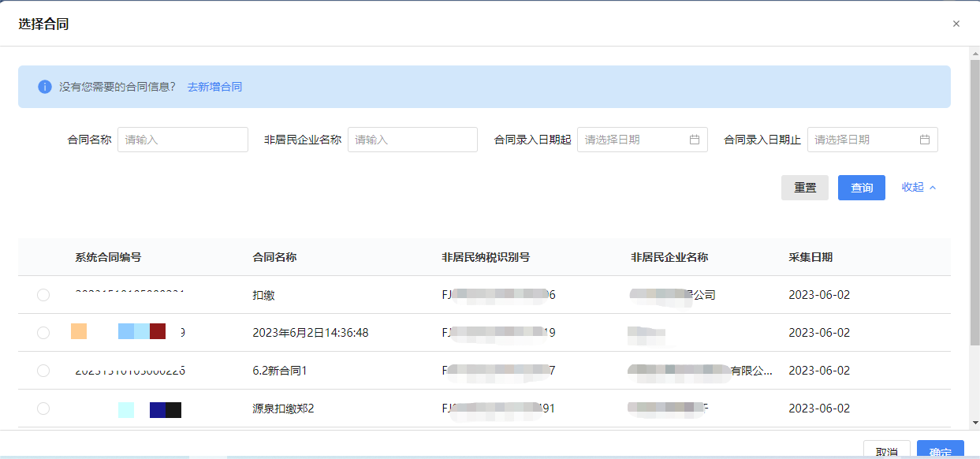The height and width of the screenshot is (459, 980).
Task: Open the 去新增合同 link
Action: 214,87
